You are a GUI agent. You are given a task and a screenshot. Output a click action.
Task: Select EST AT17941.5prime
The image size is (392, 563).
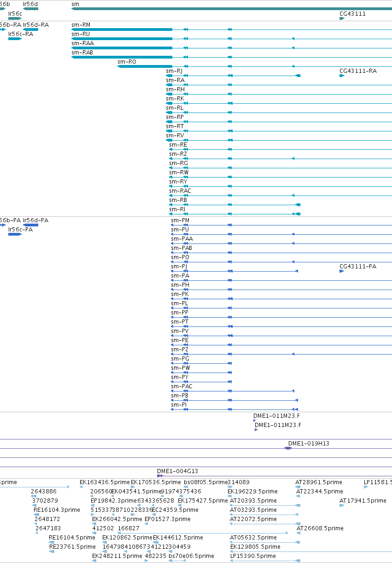tap(363, 500)
